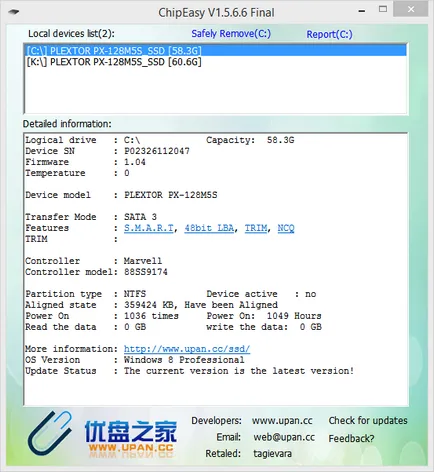Visit developer site www.upan.cc
Image resolution: width=434 pixels, height=472 pixels.
[282, 421]
